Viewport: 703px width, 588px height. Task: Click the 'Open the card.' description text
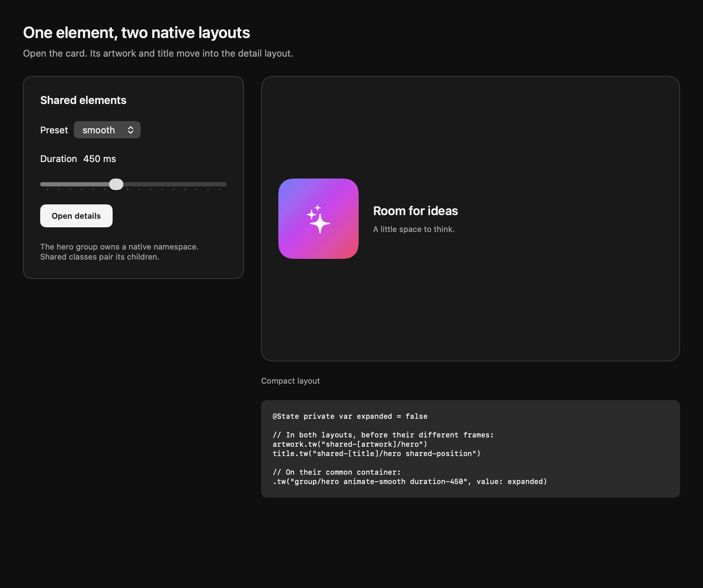[x=158, y=53]
